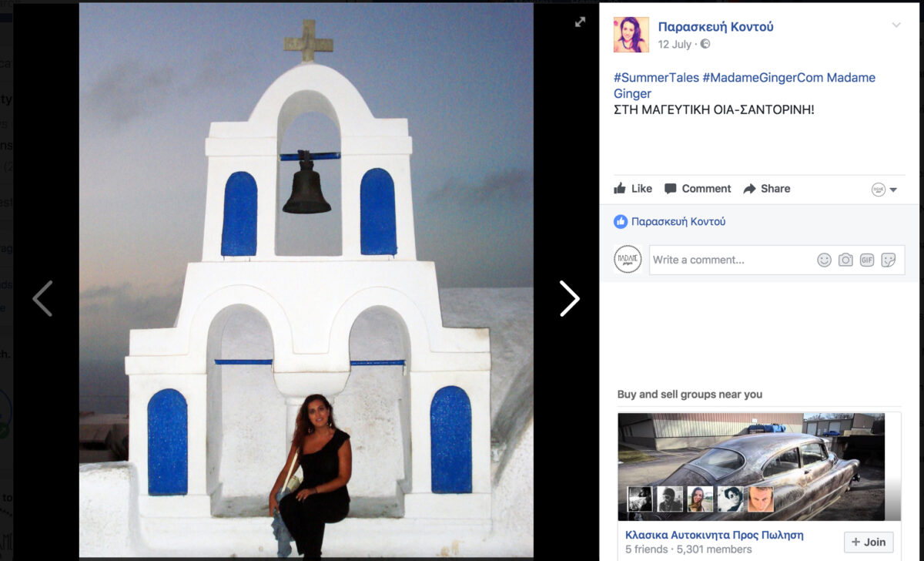Viewport: 924px width, 561px height.
Task: Insert an emoji in the comment
Action: (824, 260)
